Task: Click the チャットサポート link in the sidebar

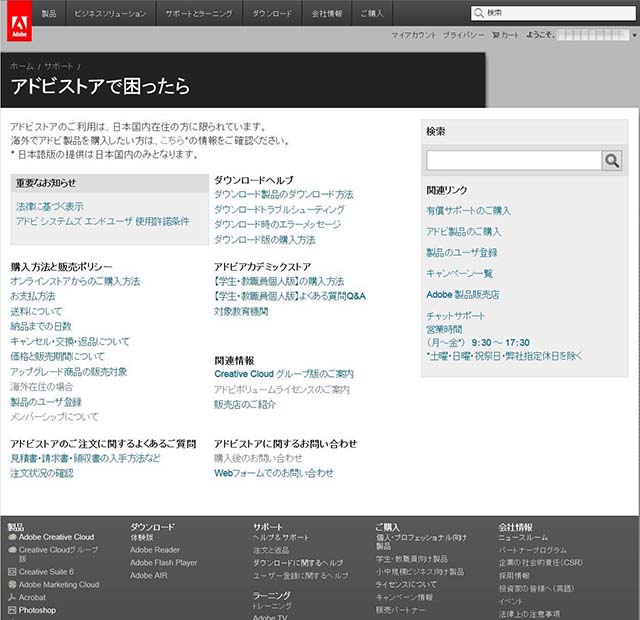Action: click(456, 316)
